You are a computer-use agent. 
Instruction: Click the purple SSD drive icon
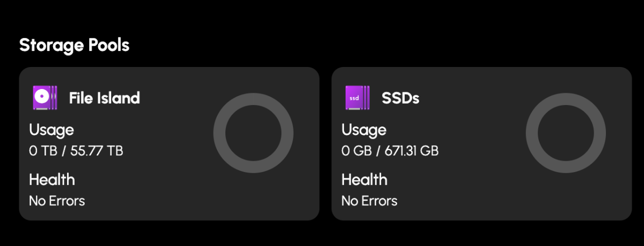click(357, 98)
